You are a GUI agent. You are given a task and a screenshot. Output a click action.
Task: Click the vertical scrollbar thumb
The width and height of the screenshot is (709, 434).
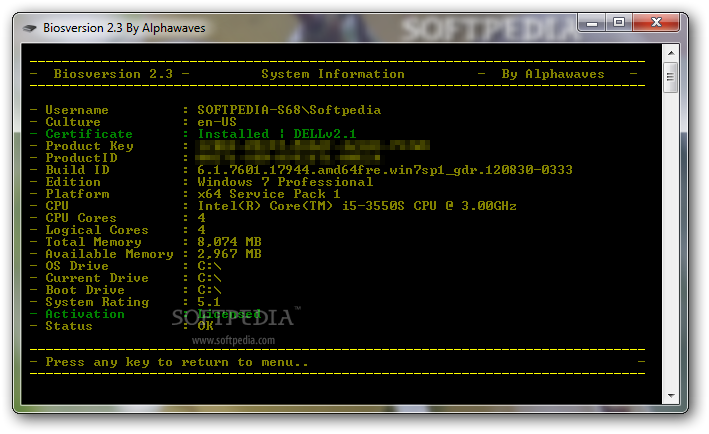[671, 77]
